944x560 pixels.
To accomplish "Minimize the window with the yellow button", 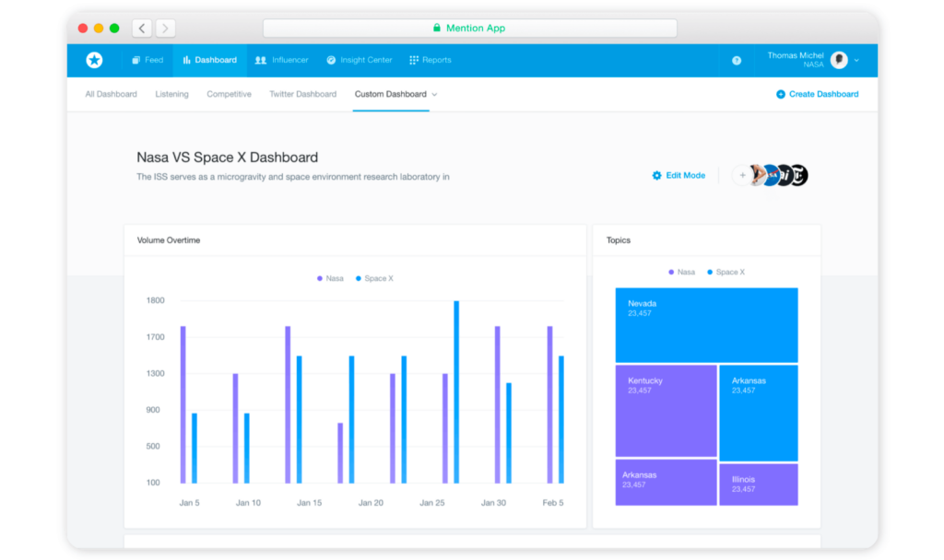I will (99, 28).
